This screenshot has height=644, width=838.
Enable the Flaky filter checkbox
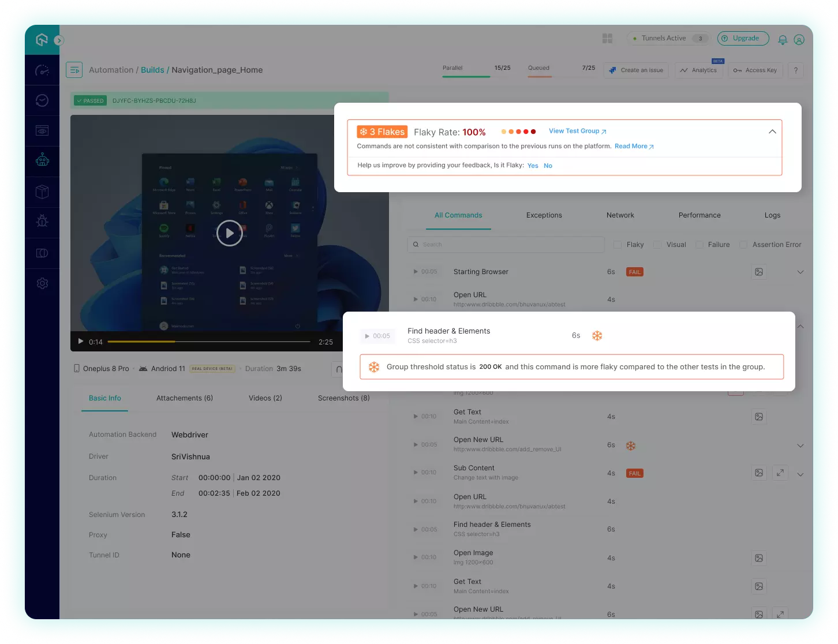click(x=617, y=245)
